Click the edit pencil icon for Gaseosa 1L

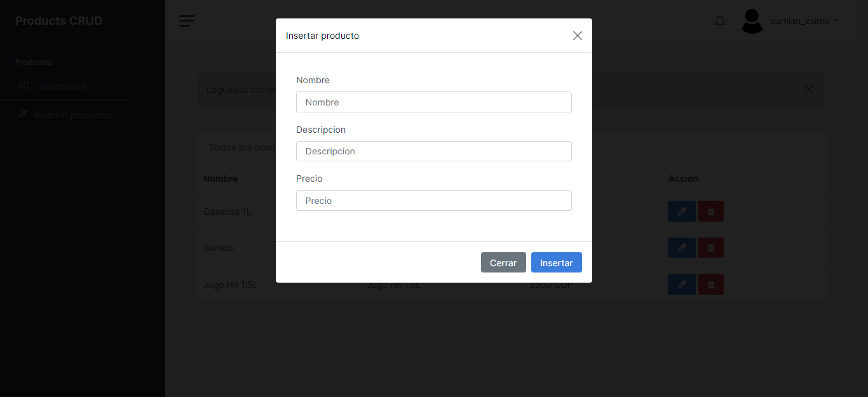pos(681,211)
